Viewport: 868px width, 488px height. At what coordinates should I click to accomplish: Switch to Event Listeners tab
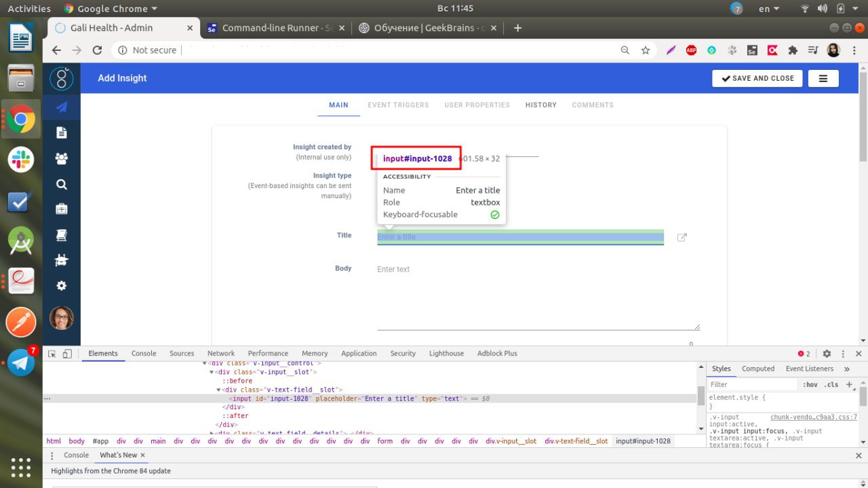coord(810,369)
